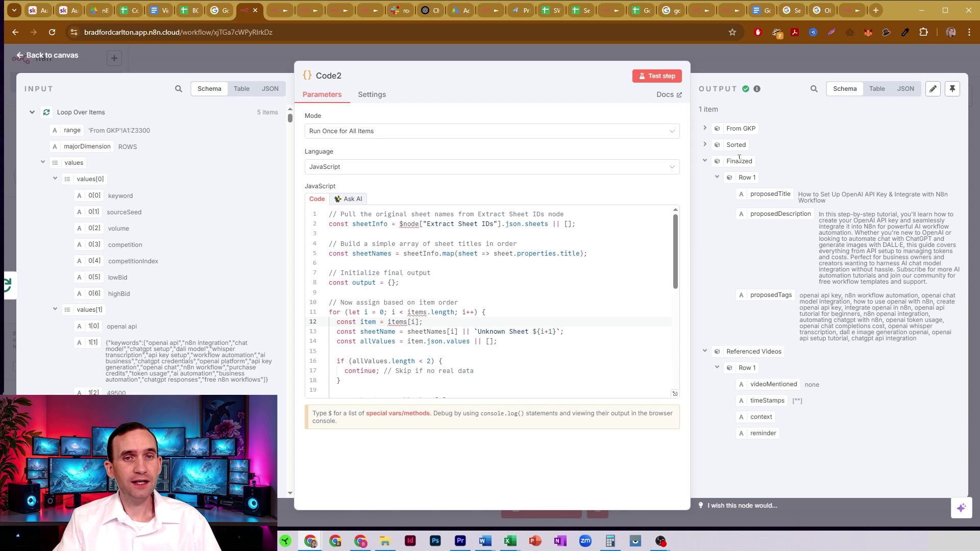Switch output view to Table
980x551 pixels.
click(x=877, y=89)
